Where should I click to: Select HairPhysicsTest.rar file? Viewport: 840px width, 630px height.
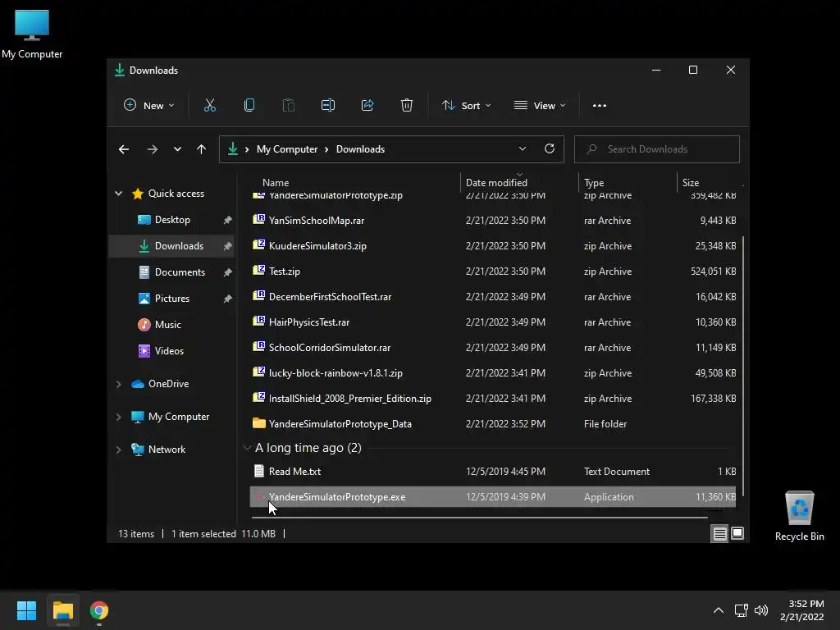pyautogui.click(x=493, y=322)
